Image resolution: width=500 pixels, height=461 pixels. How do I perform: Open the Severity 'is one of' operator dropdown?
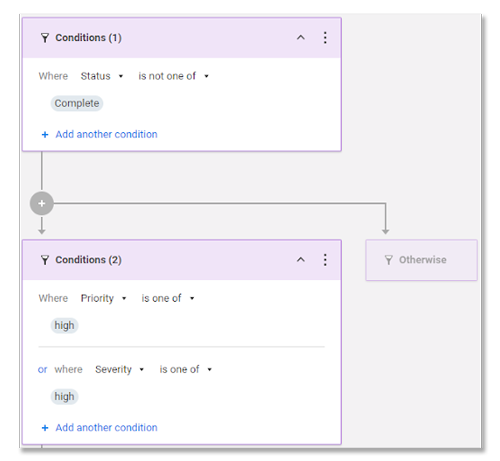pyautogui.click(x=186, y=369)
